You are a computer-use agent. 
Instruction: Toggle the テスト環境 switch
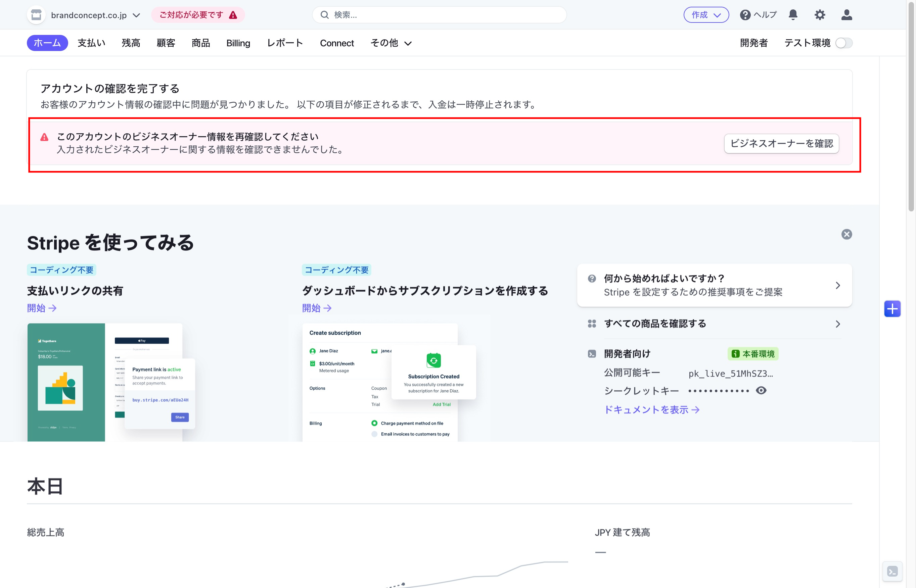[x=844, y=43]
